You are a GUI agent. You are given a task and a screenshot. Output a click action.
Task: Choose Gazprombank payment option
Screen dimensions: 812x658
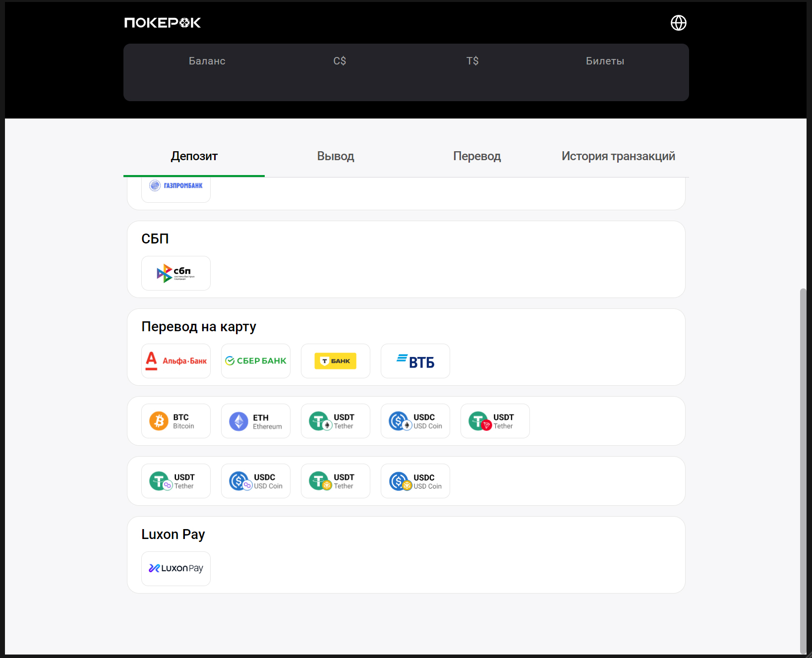coord(176,187)
